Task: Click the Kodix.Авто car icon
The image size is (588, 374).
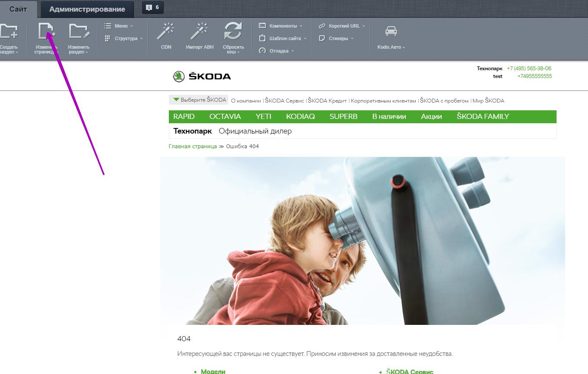Action: pyautogui.click(x=391, y=31)
